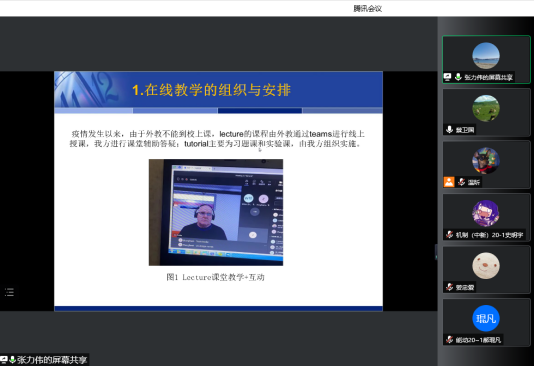Click the orange host badge in the third participant tile
The image size is (534, 366).
point(449,182)
